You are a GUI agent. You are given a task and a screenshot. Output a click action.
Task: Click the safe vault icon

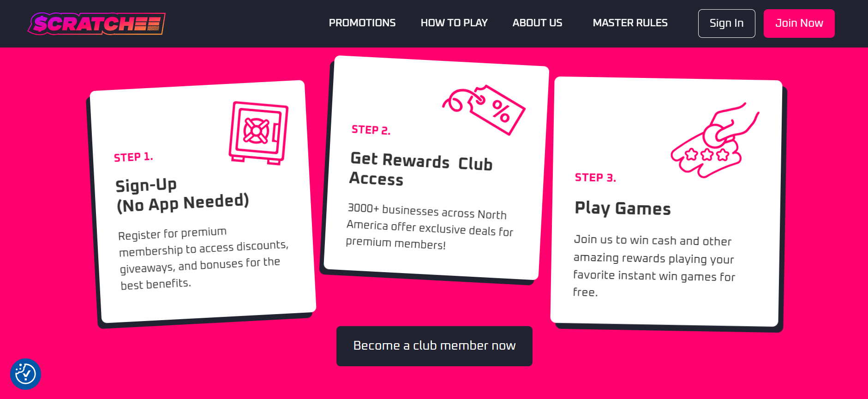pyautogui.click(x=258, y=133)
